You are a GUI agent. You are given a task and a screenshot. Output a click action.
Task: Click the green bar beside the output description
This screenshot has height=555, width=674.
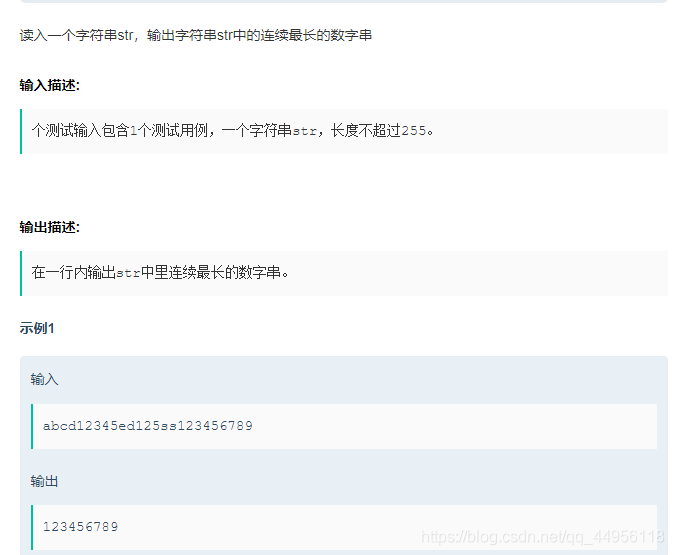(21, 273)
